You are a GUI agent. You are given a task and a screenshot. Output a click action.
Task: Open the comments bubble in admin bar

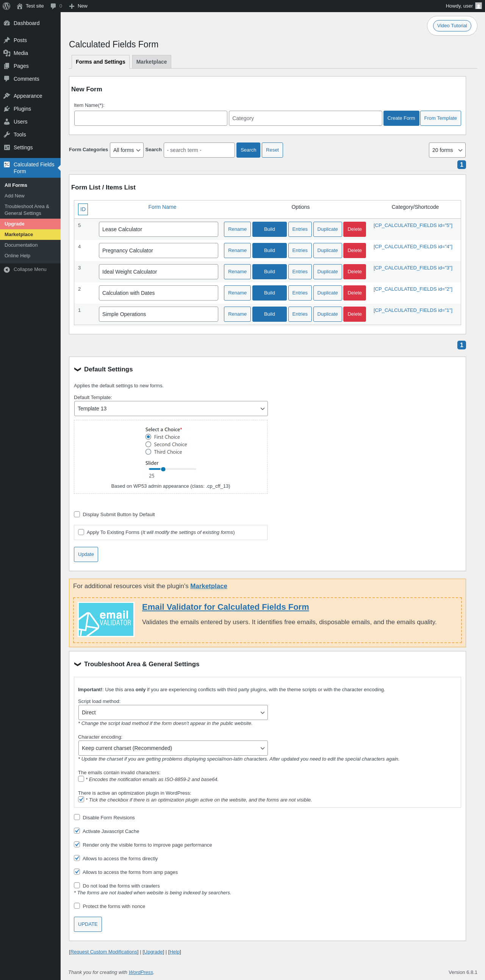[53, 6]
